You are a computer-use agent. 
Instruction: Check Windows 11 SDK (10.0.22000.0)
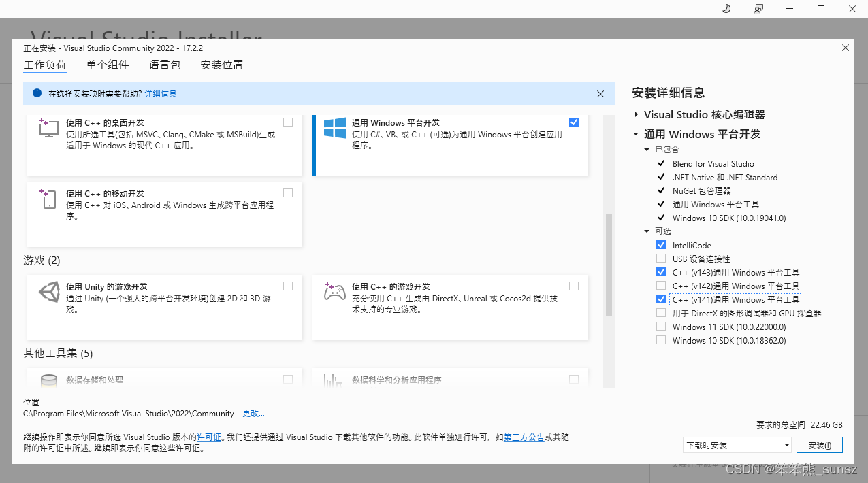[x=661, y=327]
